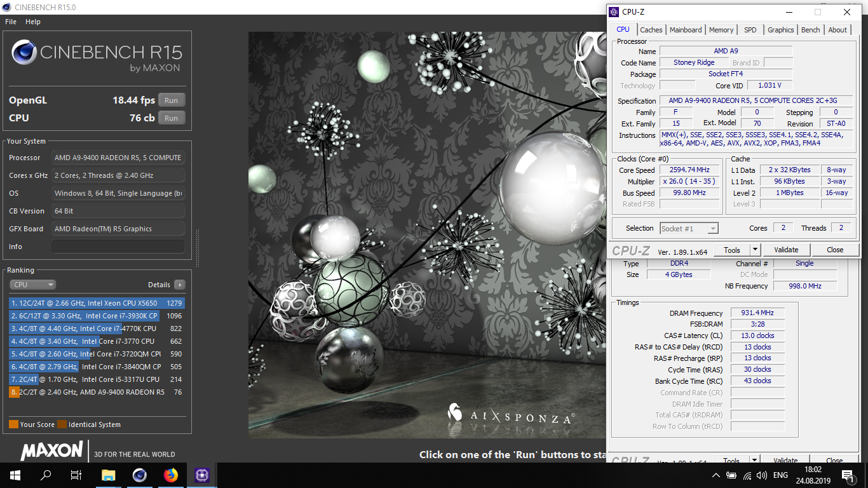Click the ENG language indicator
Image resolution: width=868 pixels, height=488 pixels.
tap(780, 475)
